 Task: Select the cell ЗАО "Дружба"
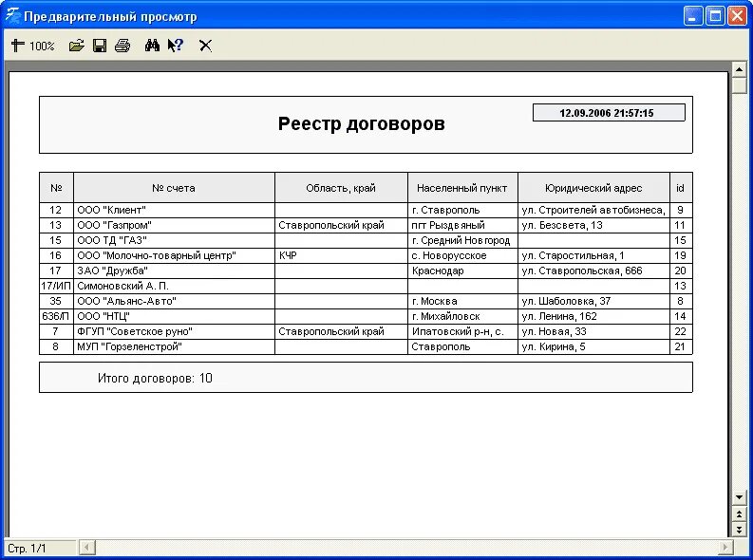[174, 271]
